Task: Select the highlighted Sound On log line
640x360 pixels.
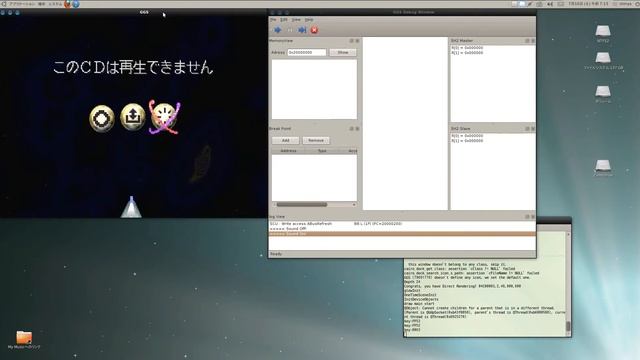Action: 402,234
